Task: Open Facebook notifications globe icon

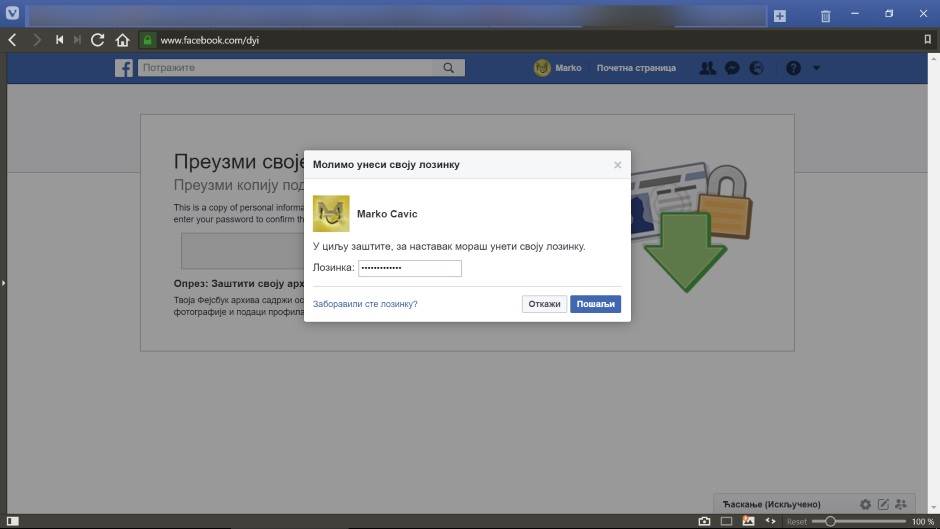Action: click(x=756, y=68)
